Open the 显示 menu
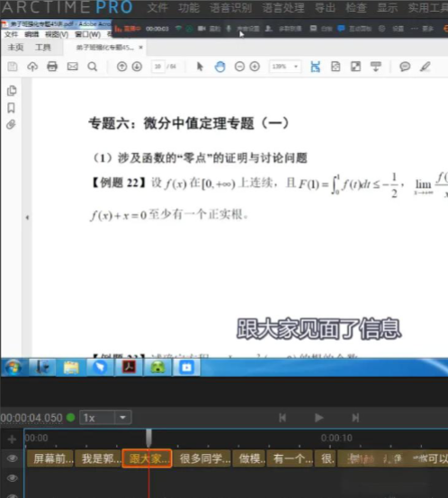Screen dimensions: 448x498 pos(388,7)
